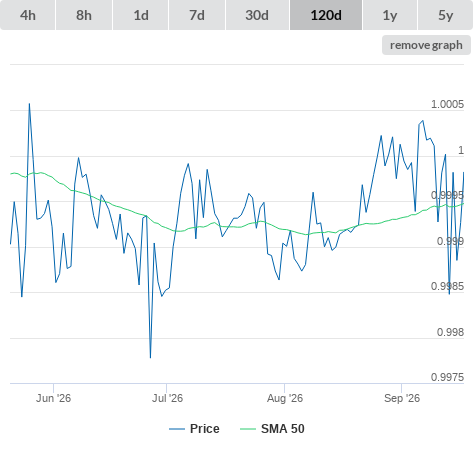Choose the 1d time range tab
474x455 pixels.
pos(141,15)
